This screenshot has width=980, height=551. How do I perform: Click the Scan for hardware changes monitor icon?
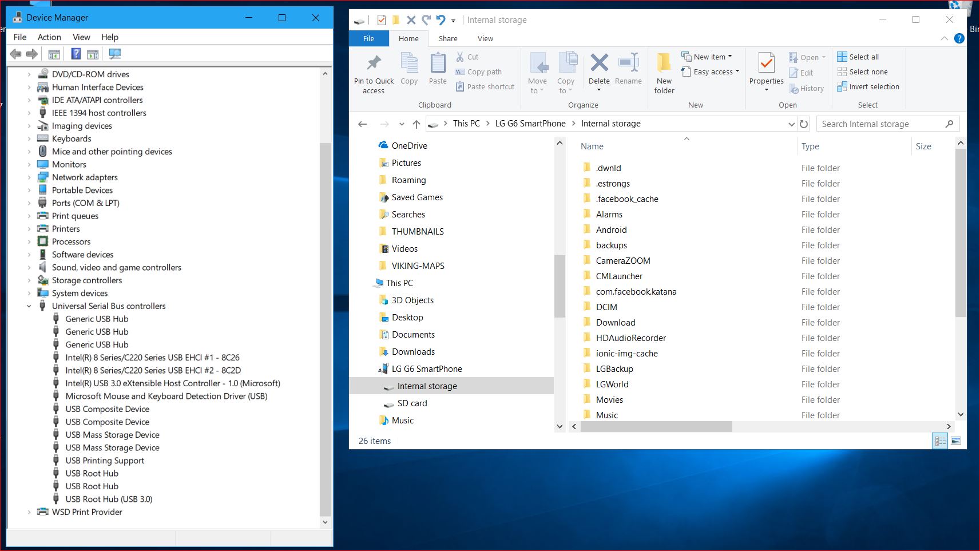[x=115, y=54]
